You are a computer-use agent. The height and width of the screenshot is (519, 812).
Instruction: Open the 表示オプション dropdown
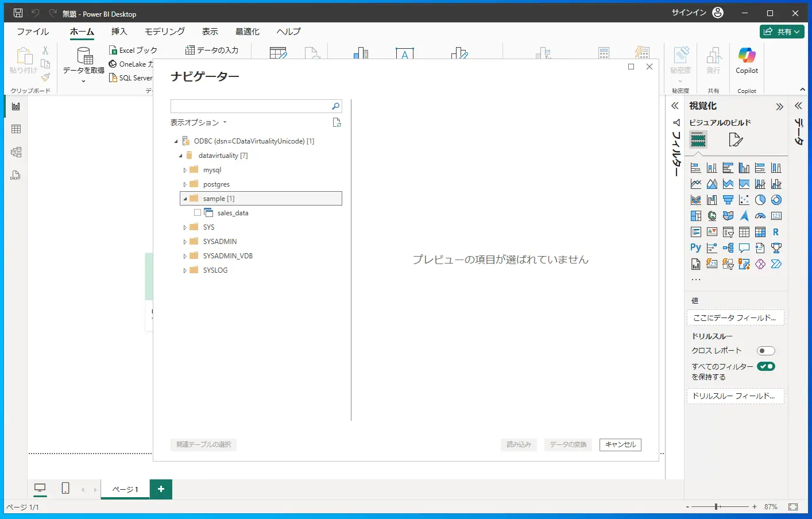[199, 122]
